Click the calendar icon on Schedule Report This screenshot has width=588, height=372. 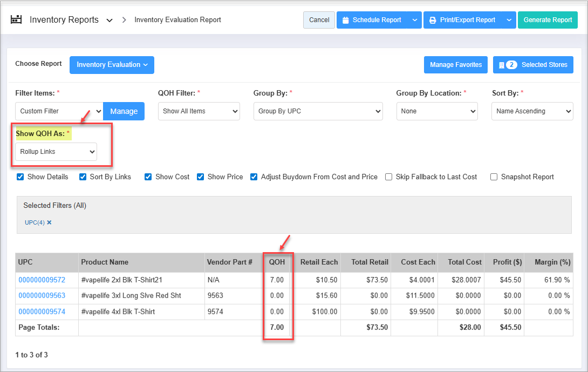tap(346, 20)
